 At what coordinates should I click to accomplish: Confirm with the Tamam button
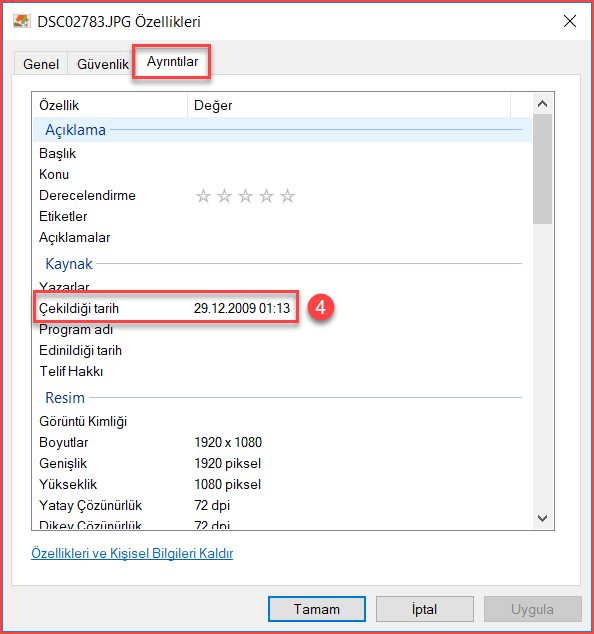317,609
